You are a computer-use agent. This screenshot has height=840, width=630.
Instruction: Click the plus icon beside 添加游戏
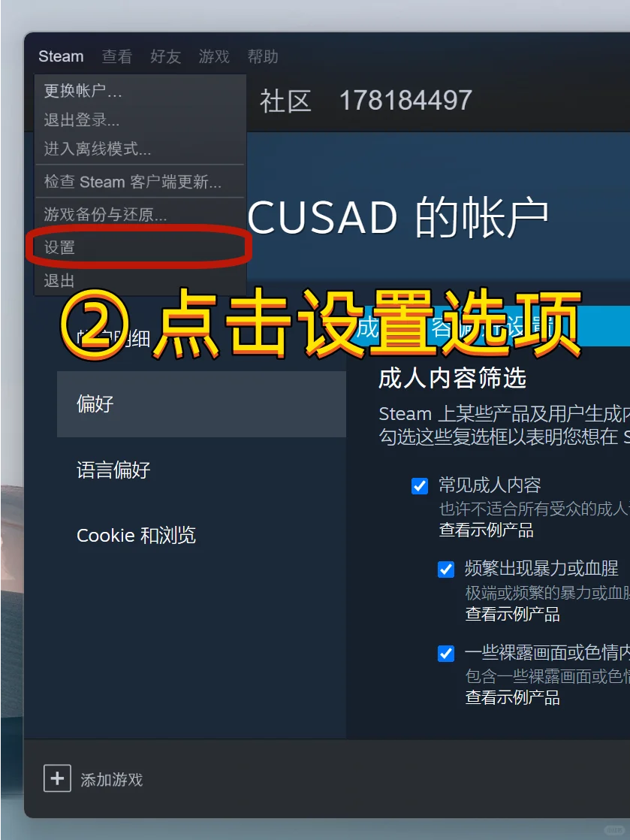57,778
